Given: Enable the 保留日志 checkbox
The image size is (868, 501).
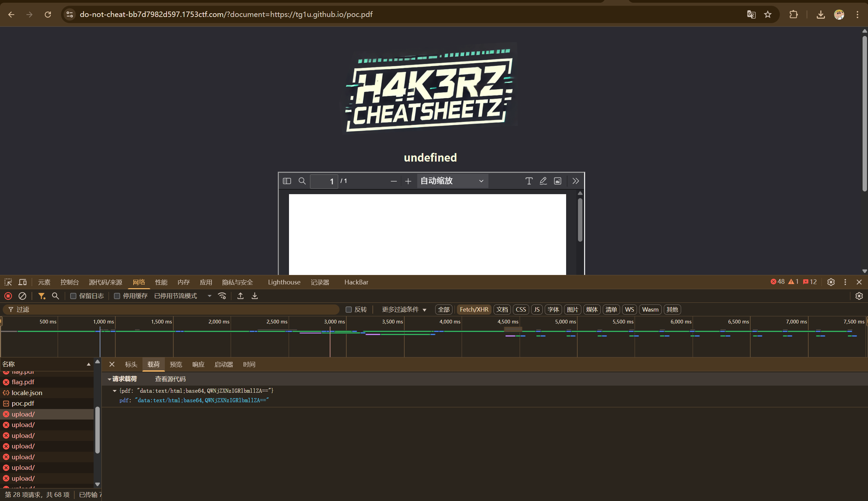Looking at the screenshot, I should (x=73, y=296).
